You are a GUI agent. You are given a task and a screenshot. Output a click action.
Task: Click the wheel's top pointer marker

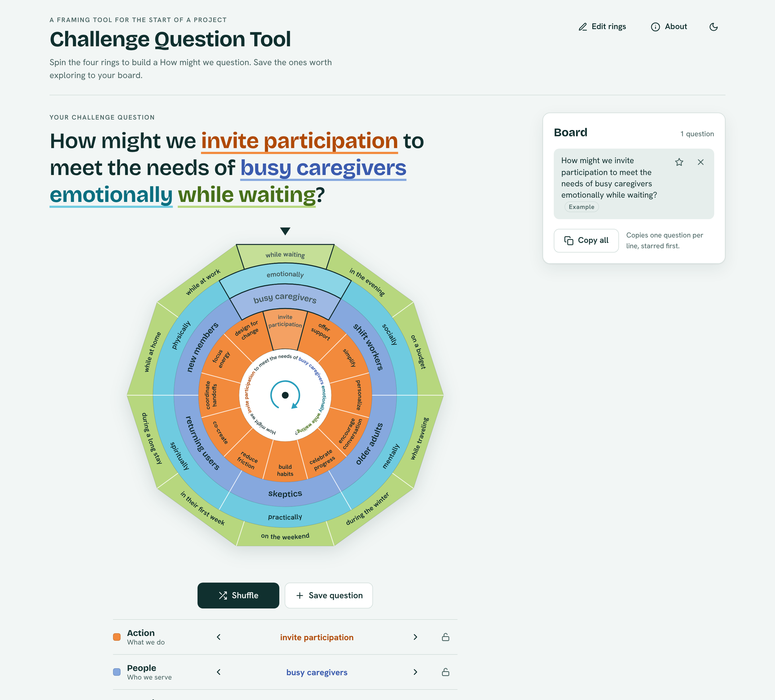[285, 231]
